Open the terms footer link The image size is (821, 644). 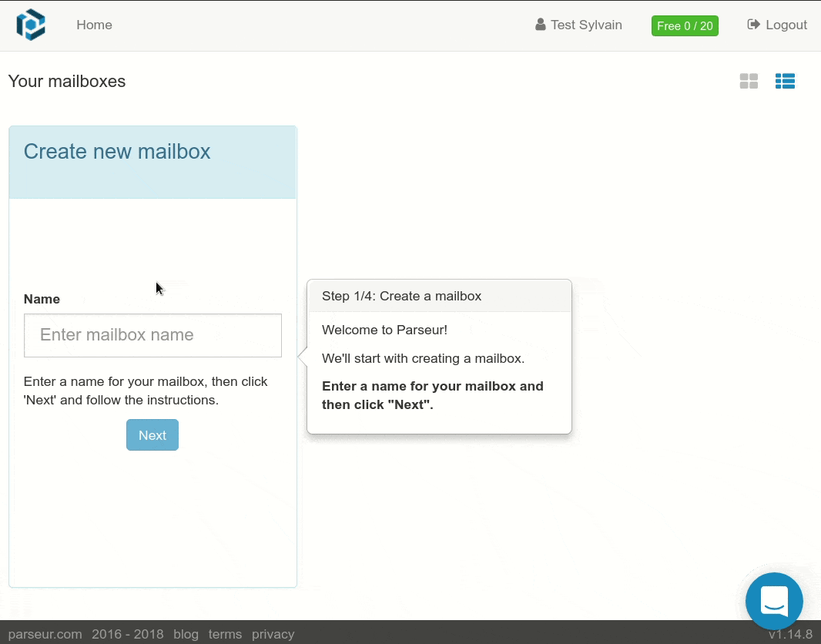pos(225,634)
